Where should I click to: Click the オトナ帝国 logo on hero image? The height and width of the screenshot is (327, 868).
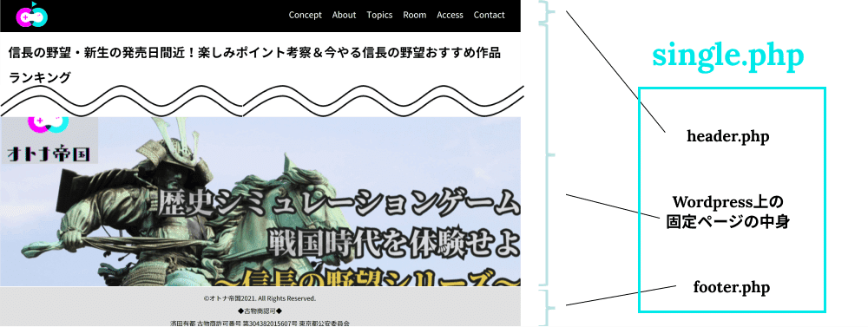point(49,140)
